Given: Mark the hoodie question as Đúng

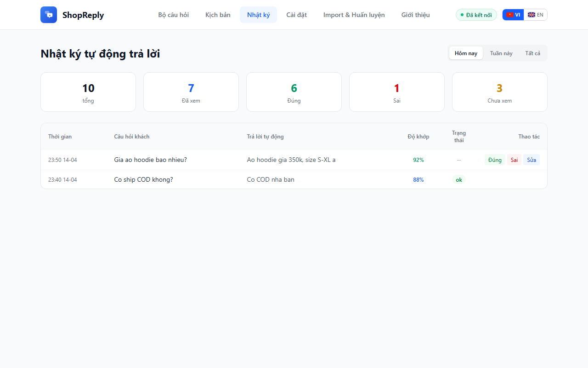Looking at the screenshot, I should 495,160.
